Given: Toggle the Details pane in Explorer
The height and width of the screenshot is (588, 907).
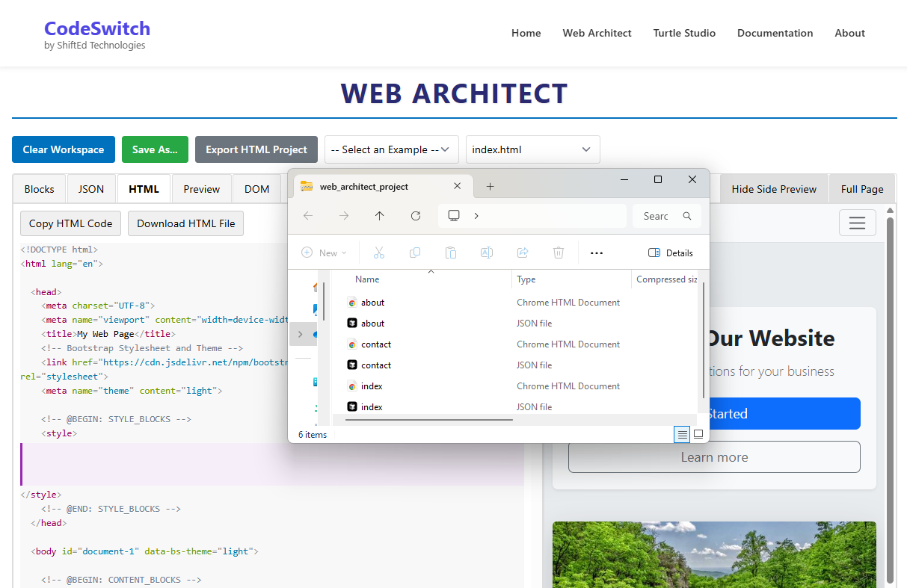Looking at the screenshot, I should coord(671,253).
